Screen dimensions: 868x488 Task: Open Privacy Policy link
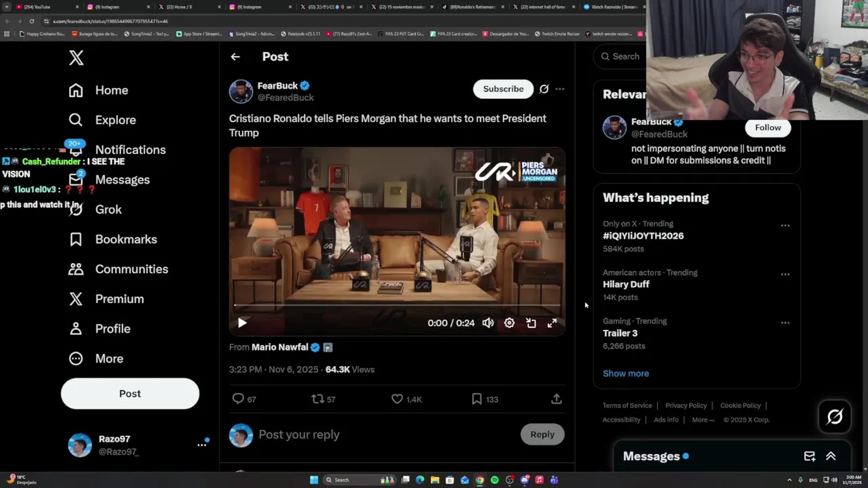(686, 405)
